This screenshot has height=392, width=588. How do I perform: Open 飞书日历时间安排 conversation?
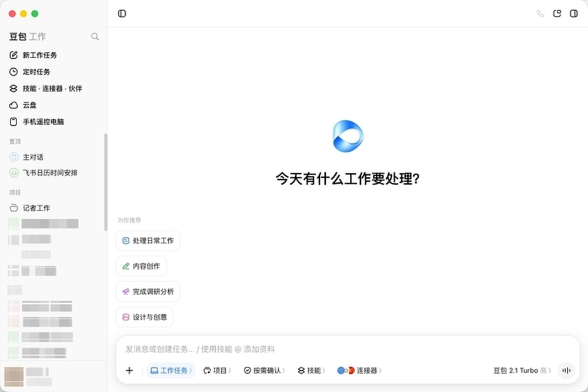pos(52,173)
